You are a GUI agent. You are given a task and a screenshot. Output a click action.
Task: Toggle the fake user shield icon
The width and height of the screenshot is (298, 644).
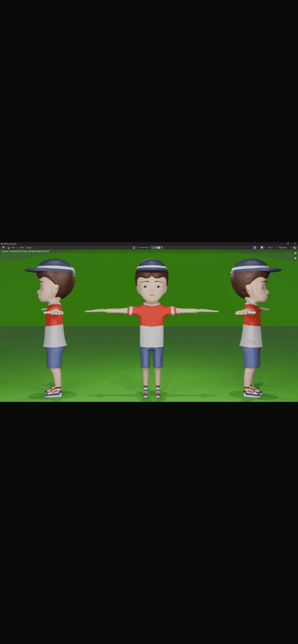[x=152, y=247]
